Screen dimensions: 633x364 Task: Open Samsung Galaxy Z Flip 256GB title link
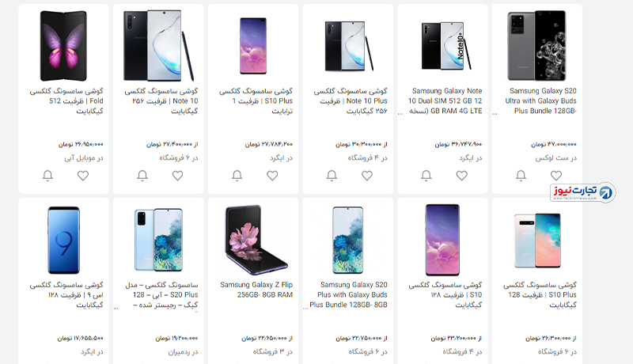[256, 290]
